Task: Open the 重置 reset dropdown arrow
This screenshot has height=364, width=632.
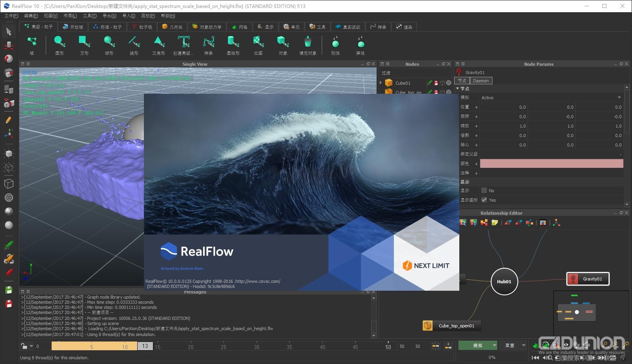Action: tap(524, 345)
